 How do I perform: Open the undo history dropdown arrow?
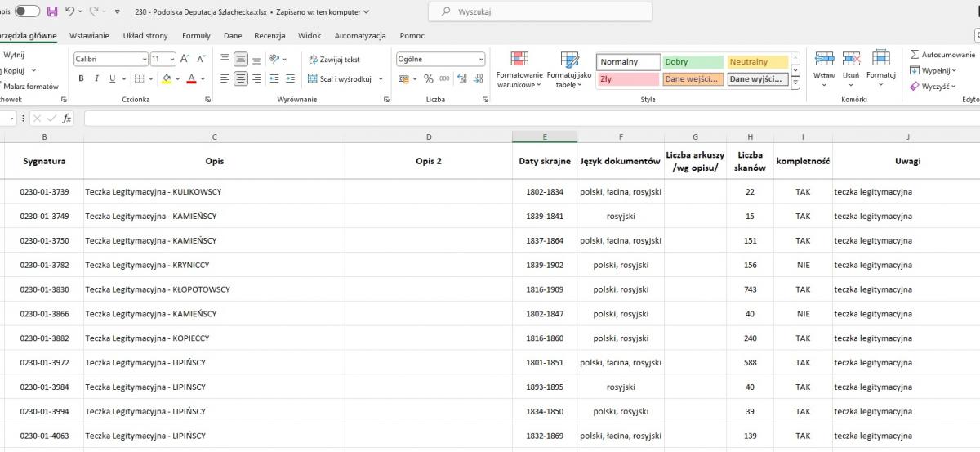(x=81, y=11)
